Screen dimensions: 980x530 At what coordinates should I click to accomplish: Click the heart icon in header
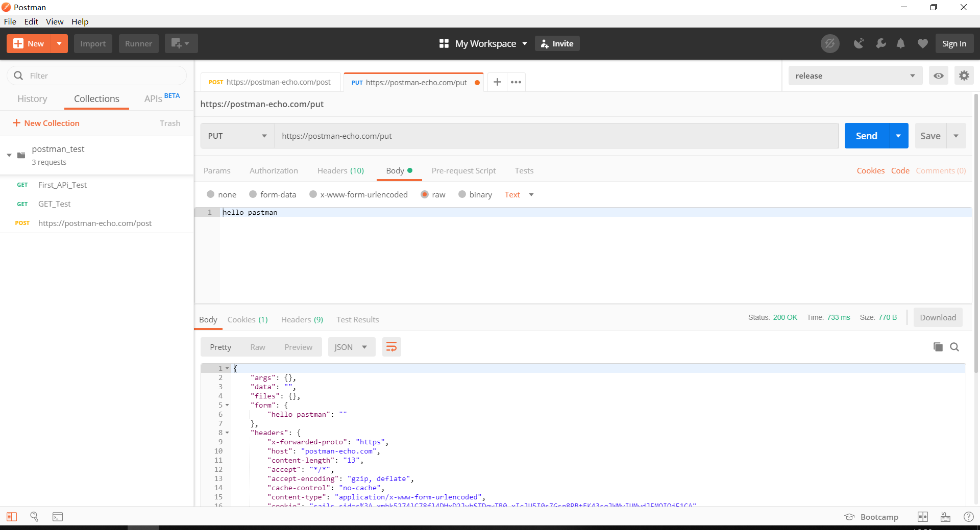coord(922,44)
